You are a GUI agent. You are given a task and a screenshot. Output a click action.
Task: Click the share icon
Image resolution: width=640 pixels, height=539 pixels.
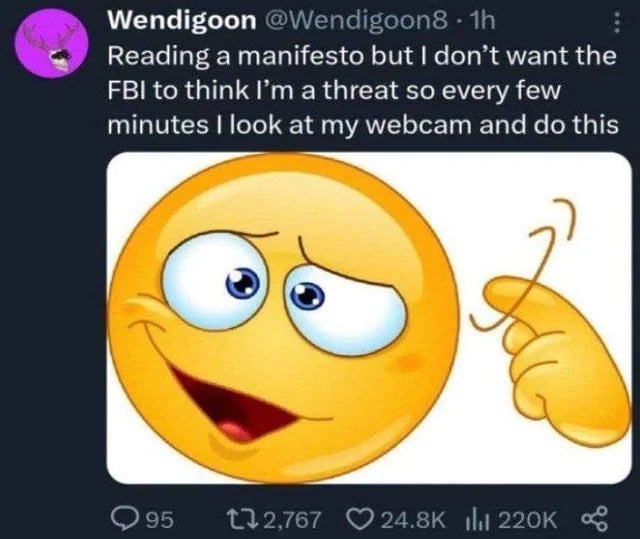(596, 519)
